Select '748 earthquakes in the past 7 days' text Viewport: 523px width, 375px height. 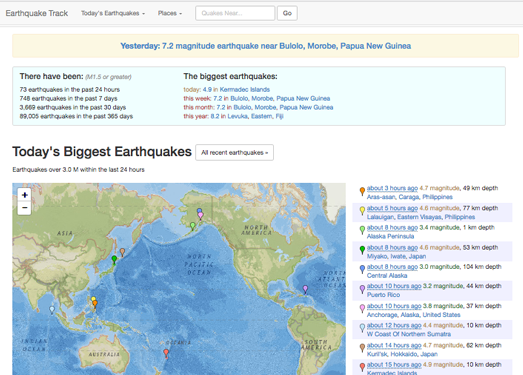click(x=68, y=98)
